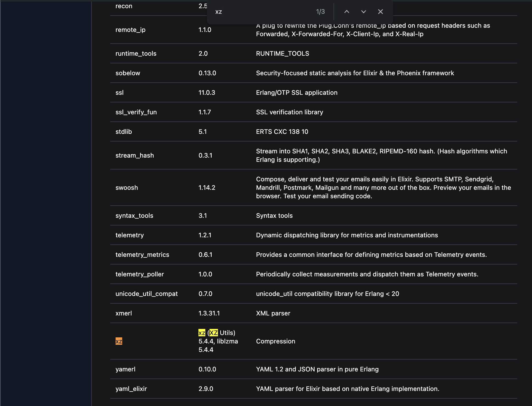
Task: Click the 'unicode_util compatibility library' description
Action: click(x=327, y=294)
